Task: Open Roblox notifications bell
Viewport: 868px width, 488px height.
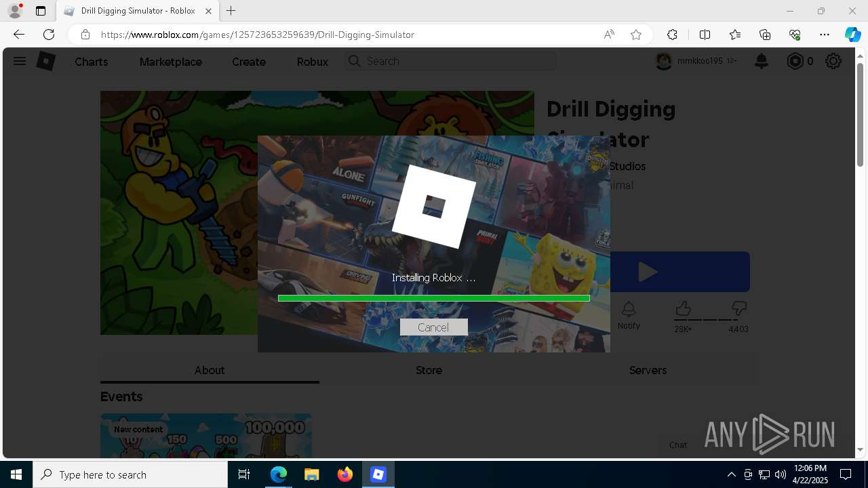Action: click(x=762, y=61)
